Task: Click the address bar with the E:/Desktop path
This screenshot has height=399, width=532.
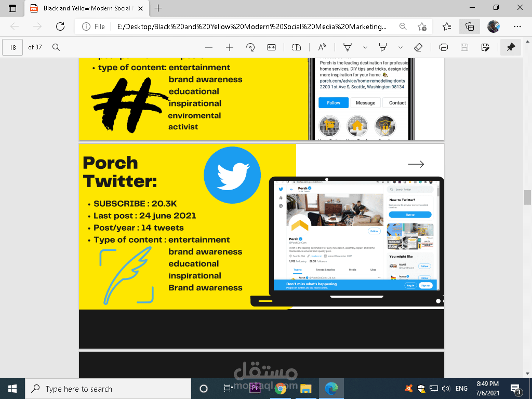Action: (251, 26)
